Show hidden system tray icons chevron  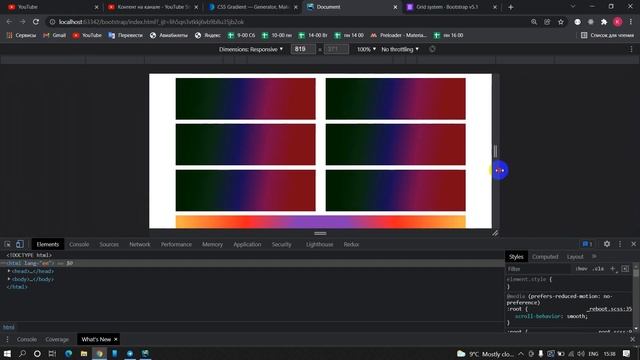point(521,353)
